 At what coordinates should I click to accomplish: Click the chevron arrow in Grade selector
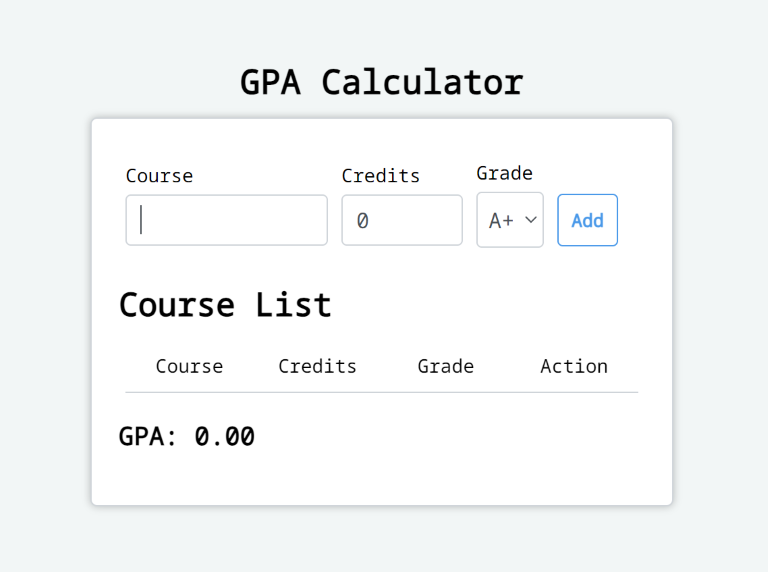pos(531,219)
